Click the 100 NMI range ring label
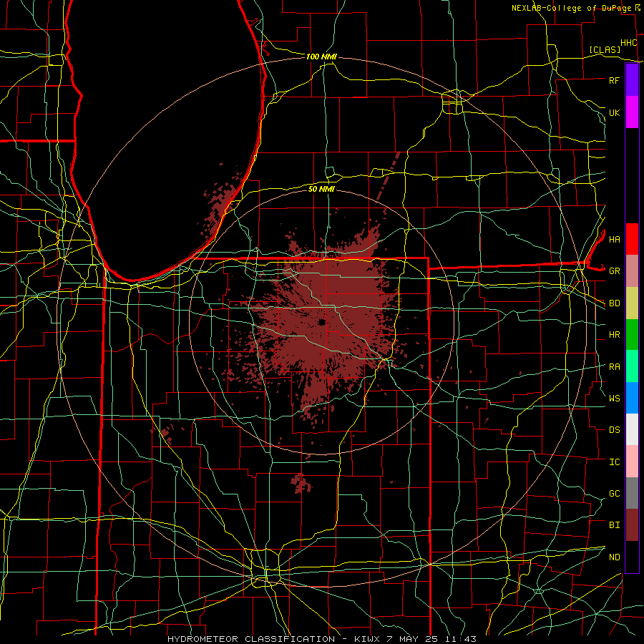Screen dimensions: 644x644 point(321,57)
